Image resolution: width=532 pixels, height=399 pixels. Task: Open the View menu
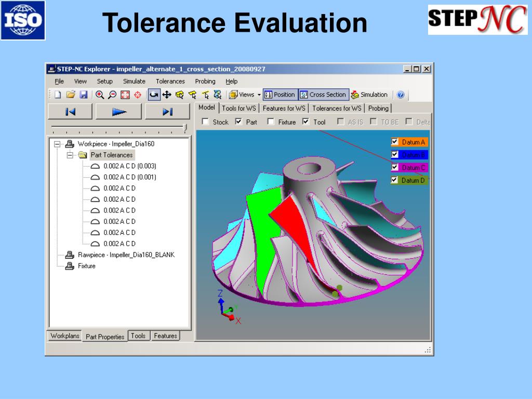tap(81, 82)
